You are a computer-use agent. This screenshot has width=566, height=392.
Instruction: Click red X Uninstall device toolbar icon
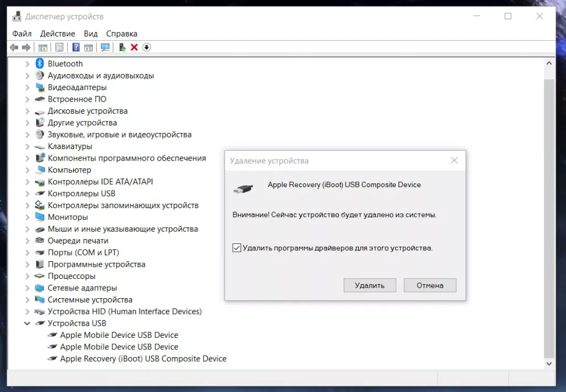click(134, 47)
